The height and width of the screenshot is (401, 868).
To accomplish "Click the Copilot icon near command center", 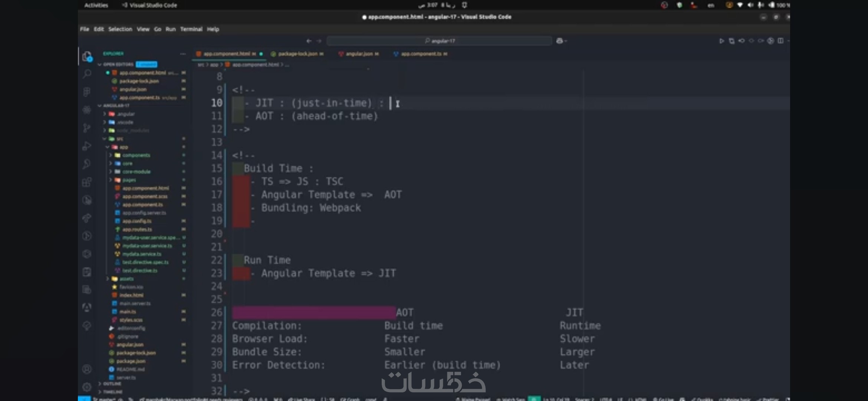I will pyautogui.click(x=560, y=41).
